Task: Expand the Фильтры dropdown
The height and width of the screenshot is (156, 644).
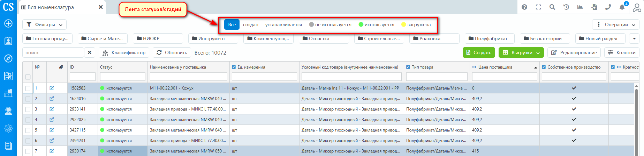Action: (x=45, y=25)
